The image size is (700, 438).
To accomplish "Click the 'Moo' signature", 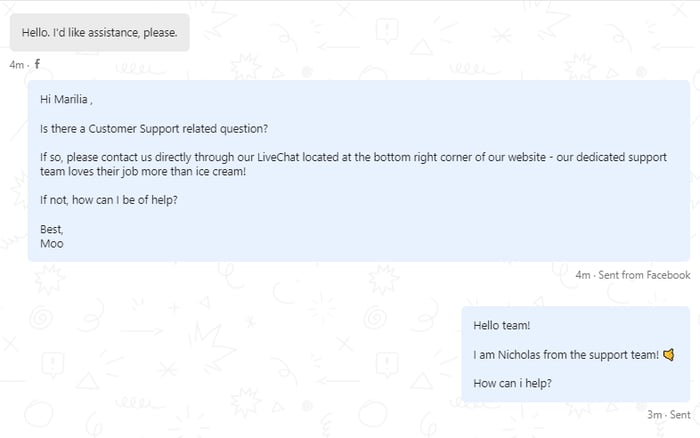I will pos(51,243).
